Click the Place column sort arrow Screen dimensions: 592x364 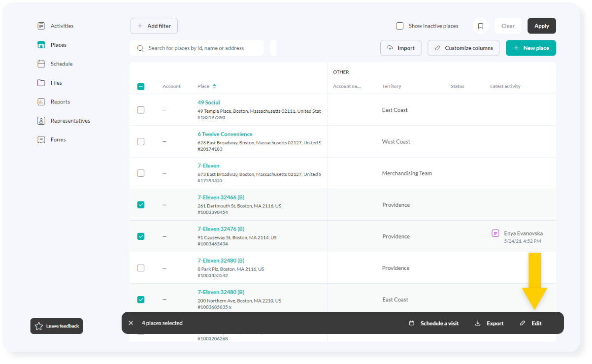pos(214,86)
